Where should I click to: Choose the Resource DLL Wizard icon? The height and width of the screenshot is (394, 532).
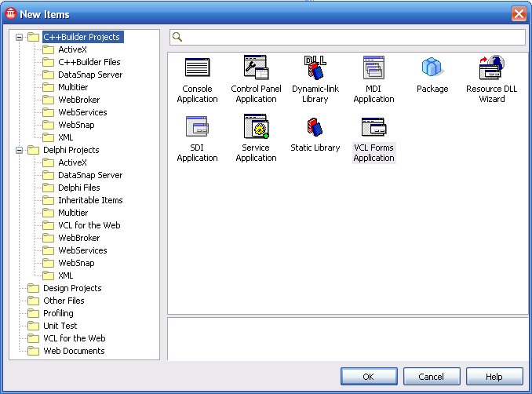click(x=492, y=67)
